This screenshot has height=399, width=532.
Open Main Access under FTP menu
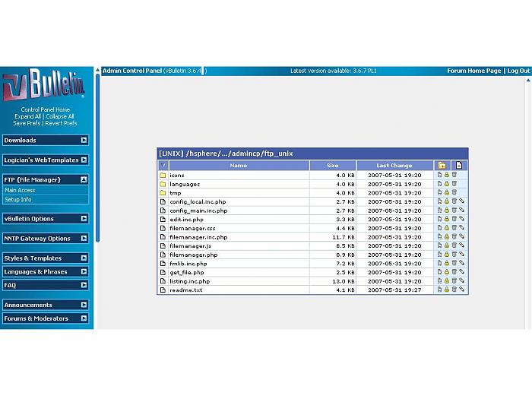pyautogui.click(x=20, y=190)
